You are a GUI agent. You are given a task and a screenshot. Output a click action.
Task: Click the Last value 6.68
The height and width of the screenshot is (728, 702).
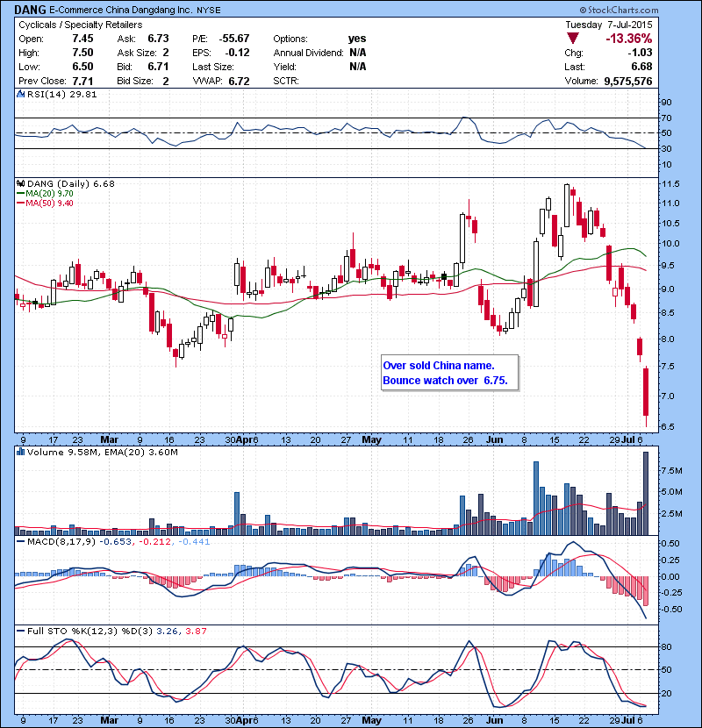click(x=641, y=67)
